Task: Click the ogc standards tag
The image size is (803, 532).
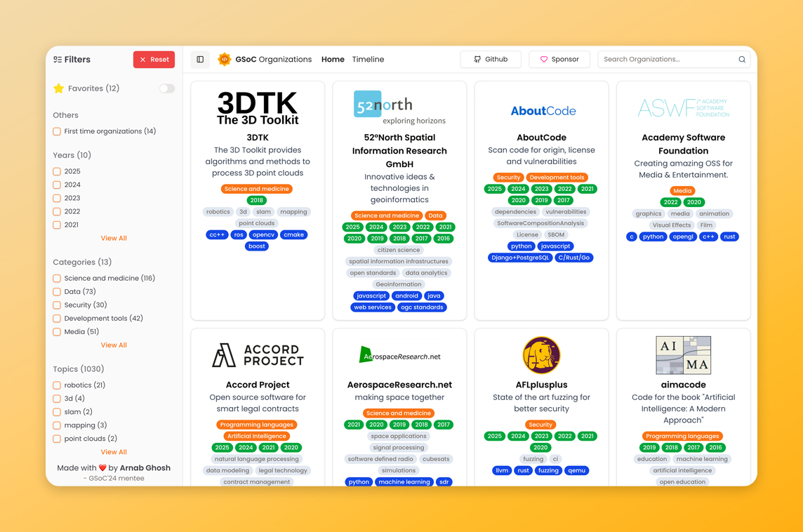Action: coord(422,307)
